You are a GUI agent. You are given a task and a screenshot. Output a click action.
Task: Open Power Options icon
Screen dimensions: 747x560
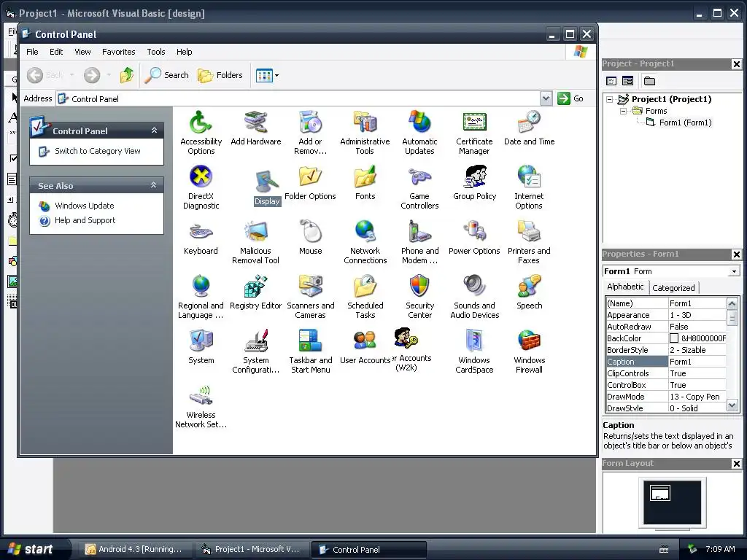474,237
